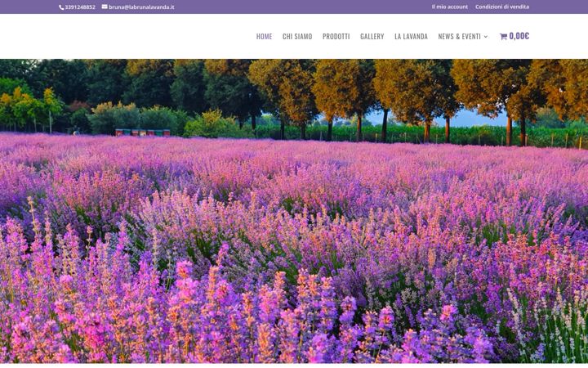Open News & Eventi menu item
The width and height of the screenshot is (588, 368).
pyautogui.click(x=459, y=37)
